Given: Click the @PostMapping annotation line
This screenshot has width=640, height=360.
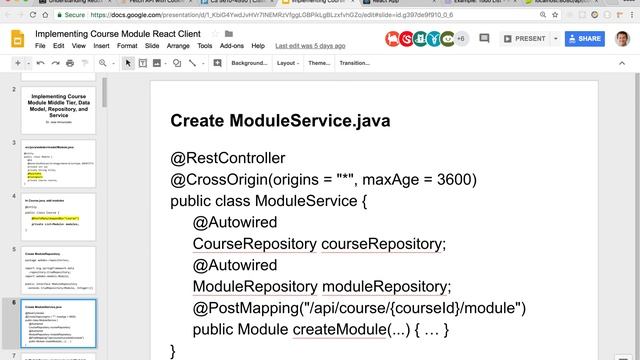Looking at the screenshot, I should [359, 308].
